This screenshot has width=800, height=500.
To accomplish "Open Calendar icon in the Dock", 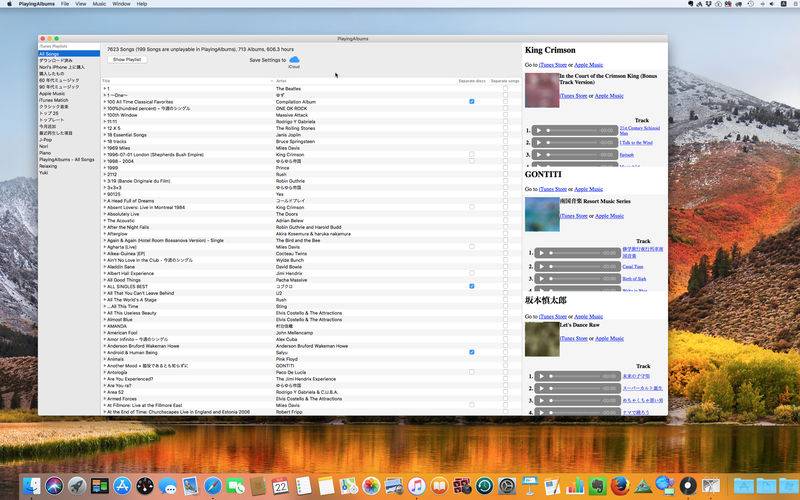I will 281,486.
